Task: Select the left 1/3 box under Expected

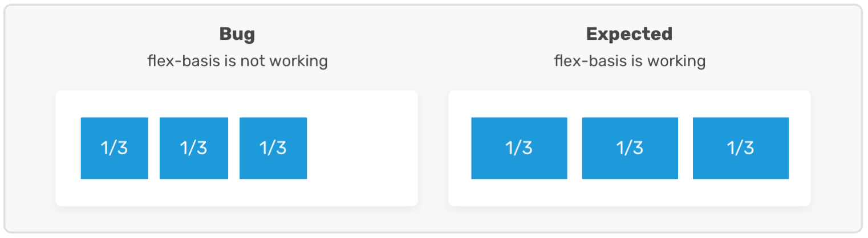Action: coord(519,148)
